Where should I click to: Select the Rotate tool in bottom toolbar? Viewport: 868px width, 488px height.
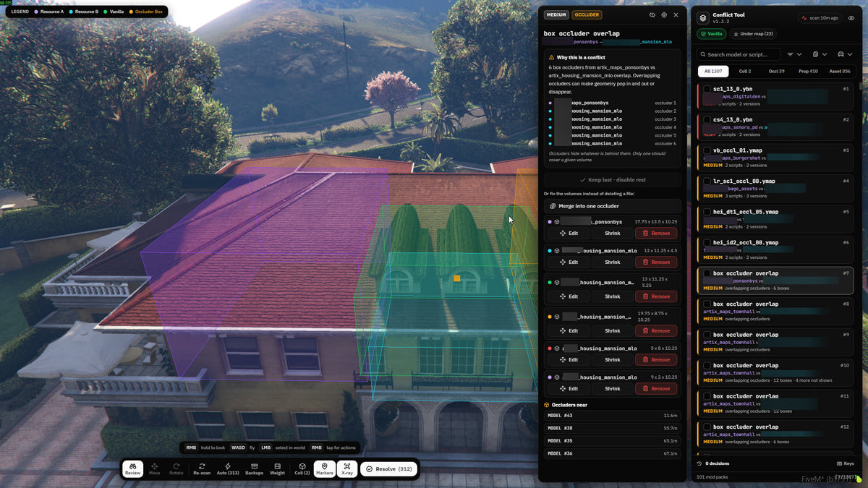click(176, 469)
